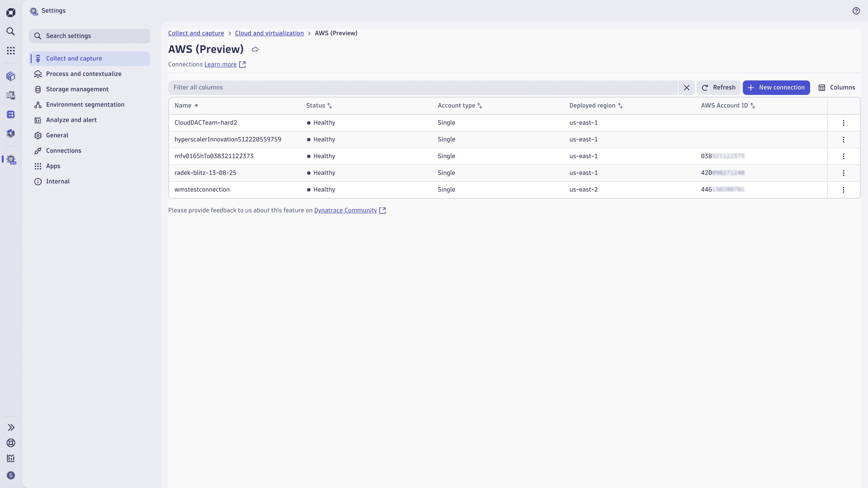The height and width of the screenshot is (488, 868).
Task: Sort by Name column
Action: coord(186,106)
